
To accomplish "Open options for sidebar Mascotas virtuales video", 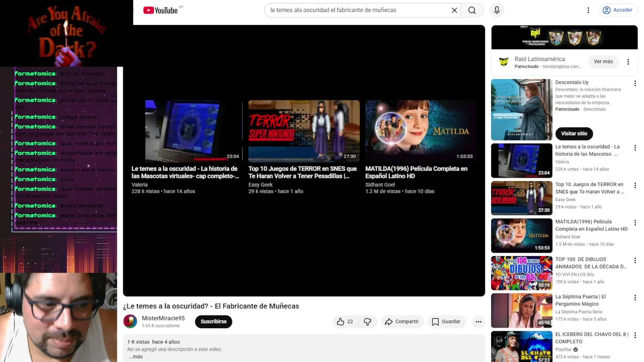I will 635,148.
